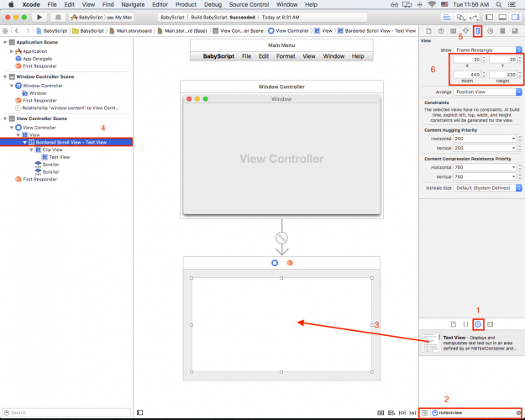Screen dimensions: 525x420
Task: Click the Height field stepper
Action: (x=520, y=75)
